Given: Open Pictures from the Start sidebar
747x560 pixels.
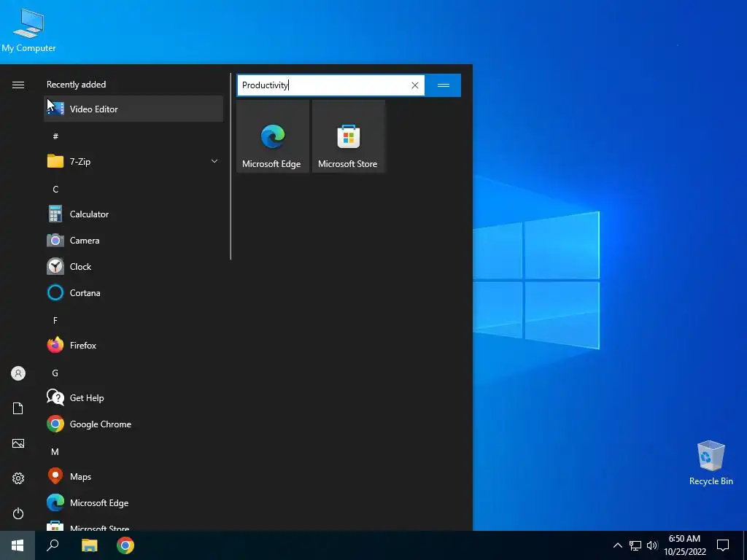Looking at the screenshot, I should point(18,443).
